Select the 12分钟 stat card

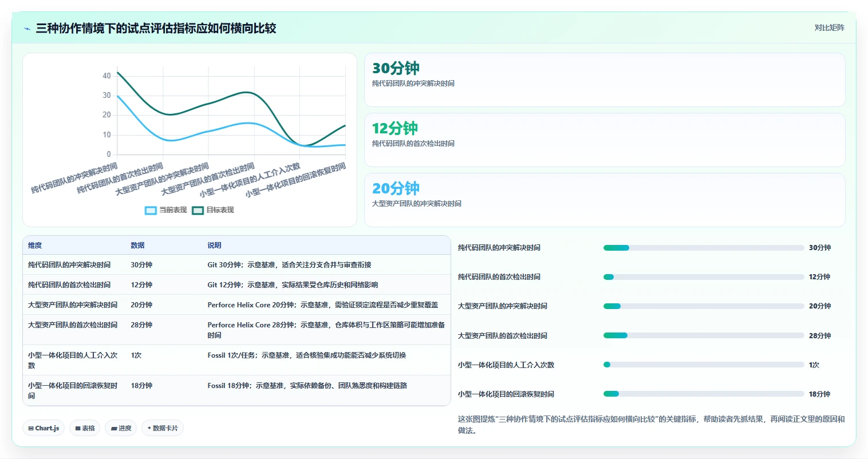(605, 140)
